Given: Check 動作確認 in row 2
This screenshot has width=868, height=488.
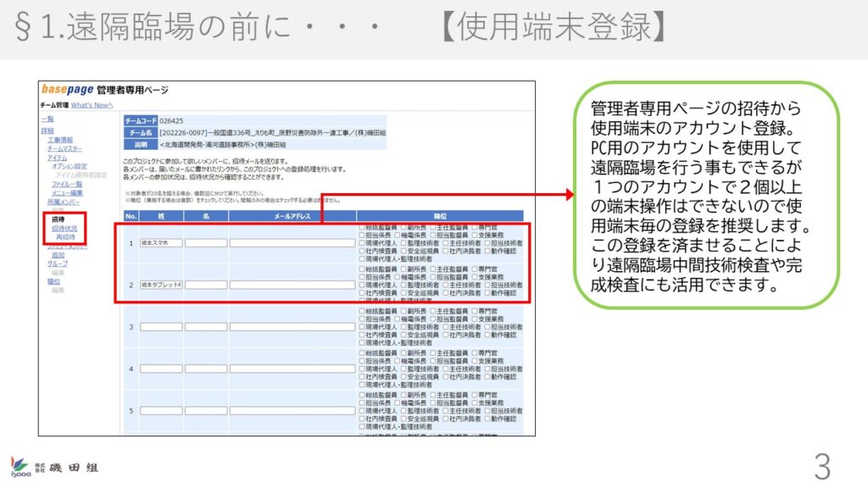Looking at the screenshot, I should coord(487,292).
